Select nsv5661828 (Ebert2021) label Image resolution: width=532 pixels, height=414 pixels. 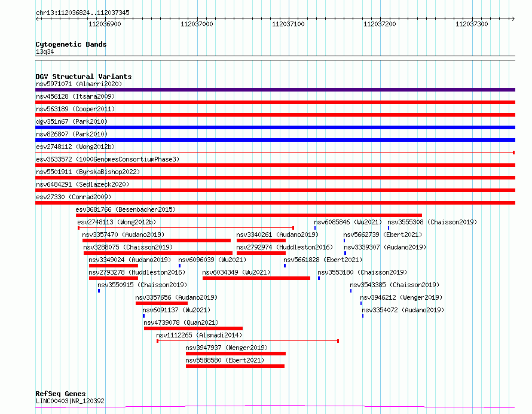tap(323, 260)
